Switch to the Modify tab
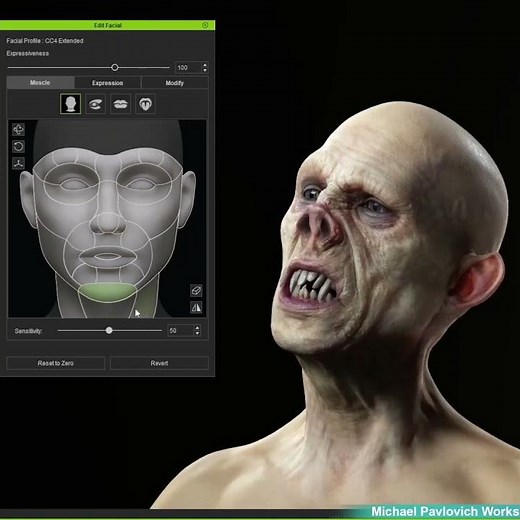 (175, 83)
